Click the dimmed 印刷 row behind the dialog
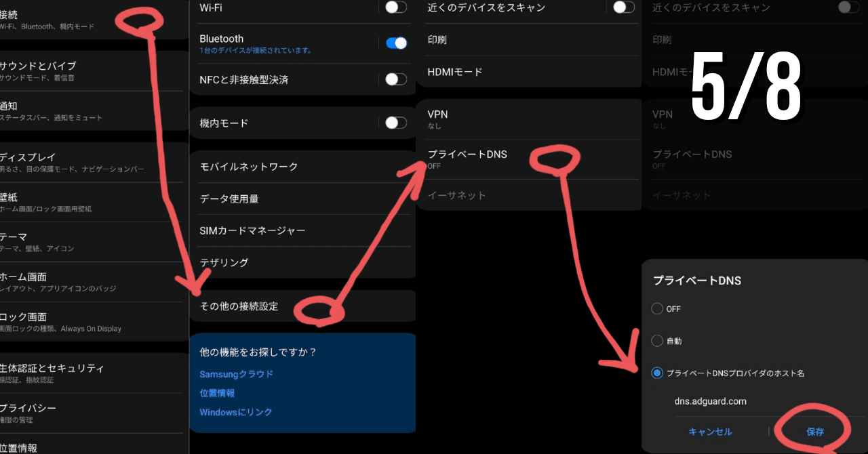The height and width of the screenshot is (454, 868). 755,40
